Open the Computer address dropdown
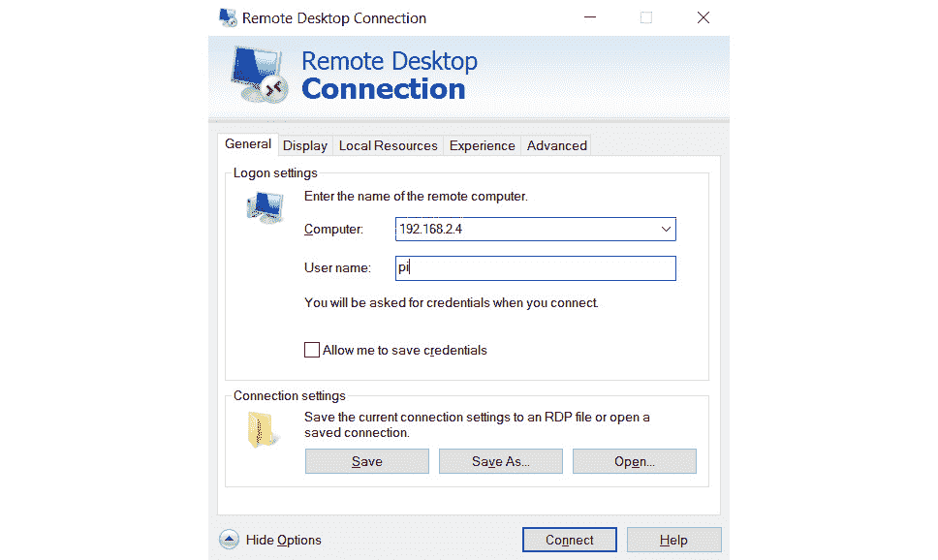Screen dimensions: 938x560 click(x=666, y=229)
